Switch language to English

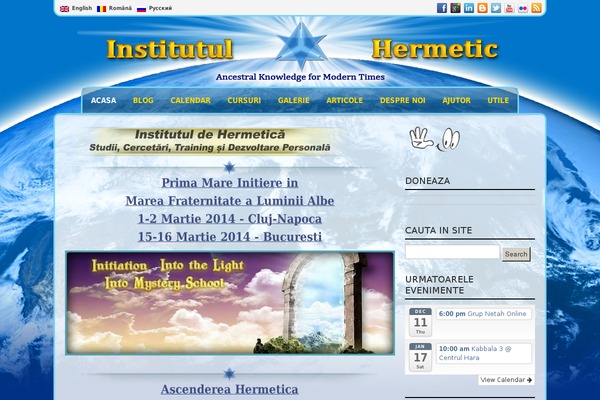tap(82, 8)
